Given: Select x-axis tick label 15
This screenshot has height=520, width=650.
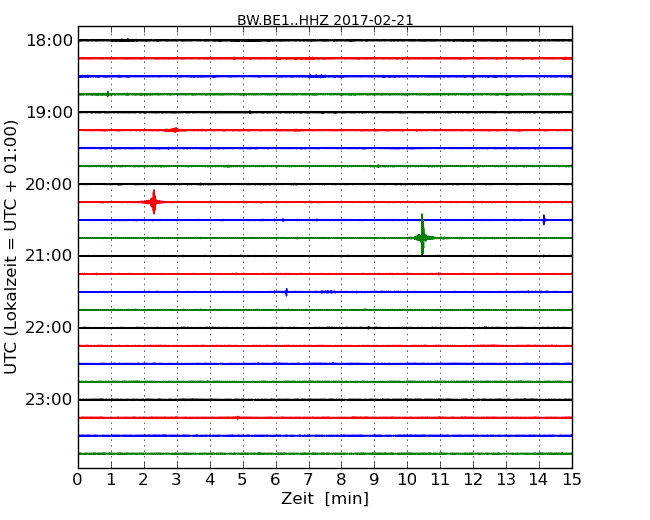Looking at the screenshot, I should [572, 480].
